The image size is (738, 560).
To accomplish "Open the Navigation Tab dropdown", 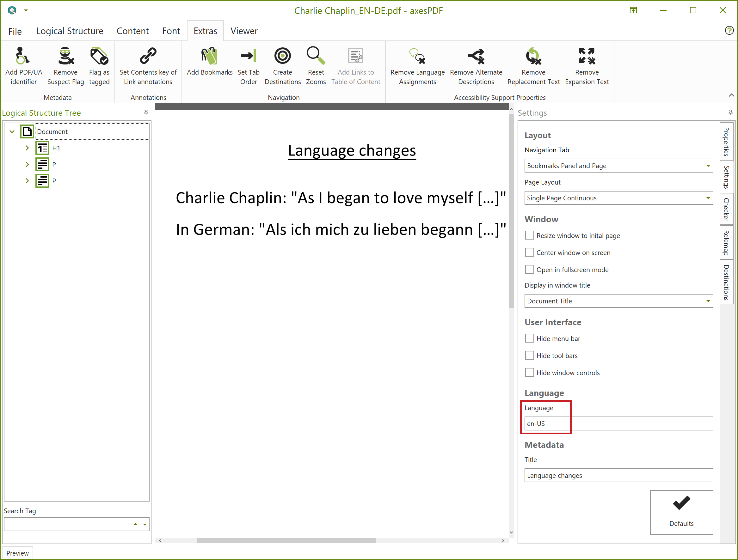I will point(618,166).
